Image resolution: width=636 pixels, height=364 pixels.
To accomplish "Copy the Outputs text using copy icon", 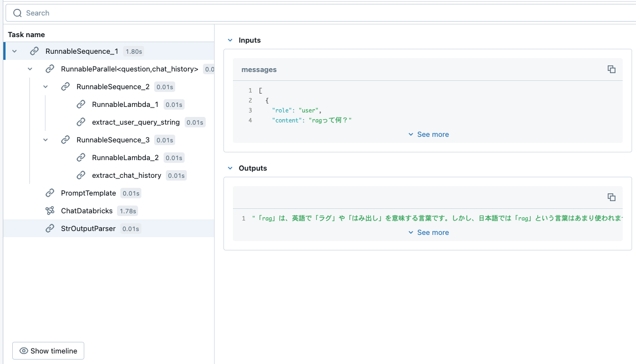I will click(612, 197).
